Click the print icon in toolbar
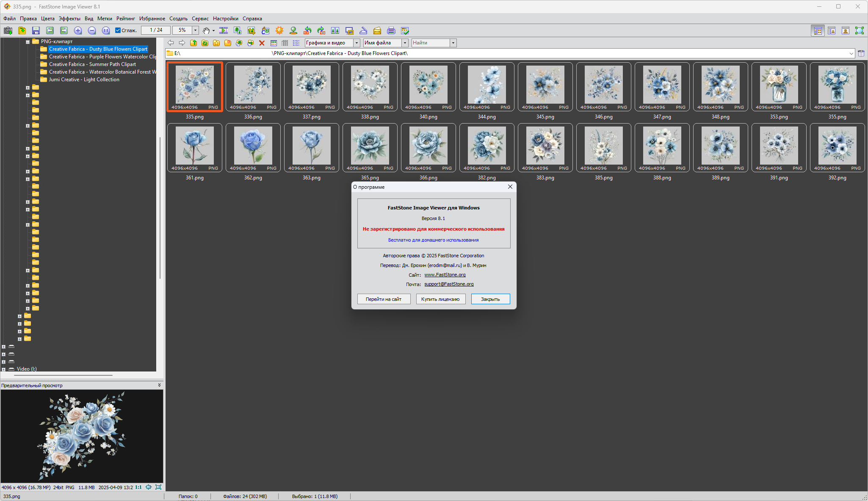 391,30
